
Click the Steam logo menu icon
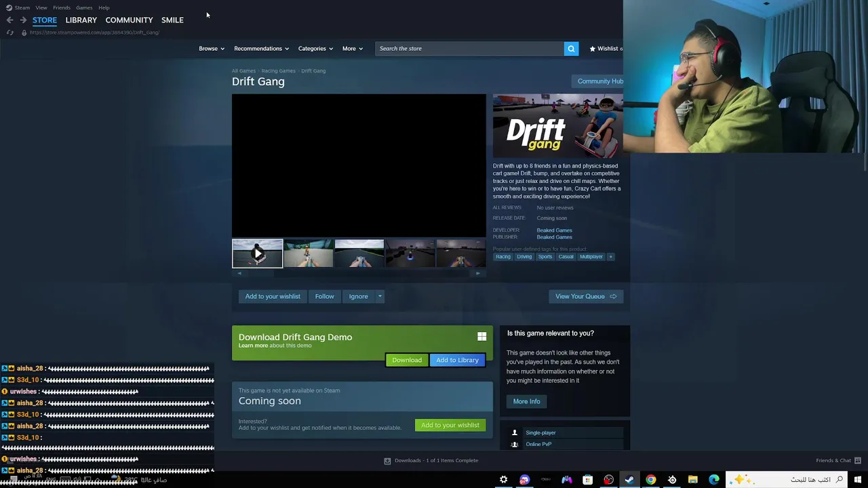pos(9,7)
